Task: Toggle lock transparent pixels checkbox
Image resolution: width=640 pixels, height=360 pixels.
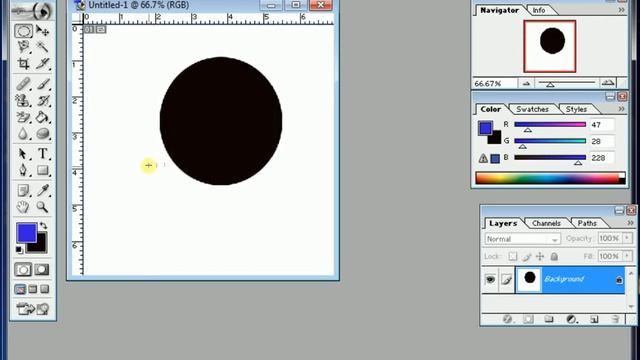Action: click(x=513, y=256)
